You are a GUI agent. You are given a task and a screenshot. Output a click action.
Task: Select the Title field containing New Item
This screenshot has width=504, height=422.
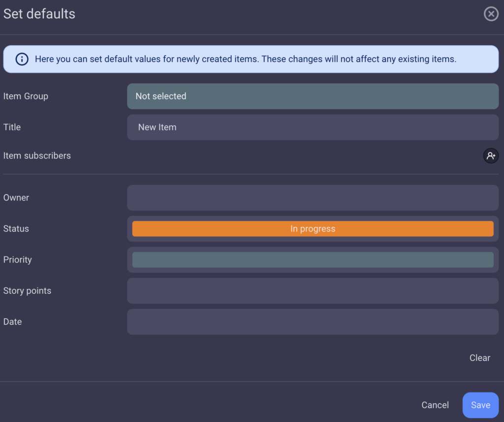click(x=313, y=127)
